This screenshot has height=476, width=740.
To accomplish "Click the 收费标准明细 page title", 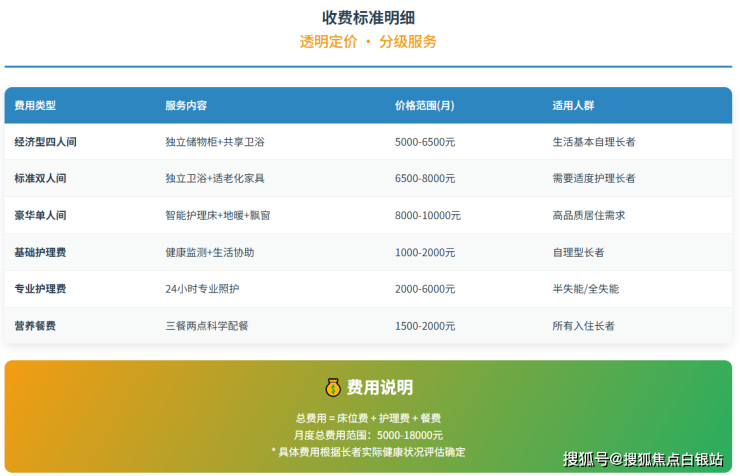I will pos(368,18).
